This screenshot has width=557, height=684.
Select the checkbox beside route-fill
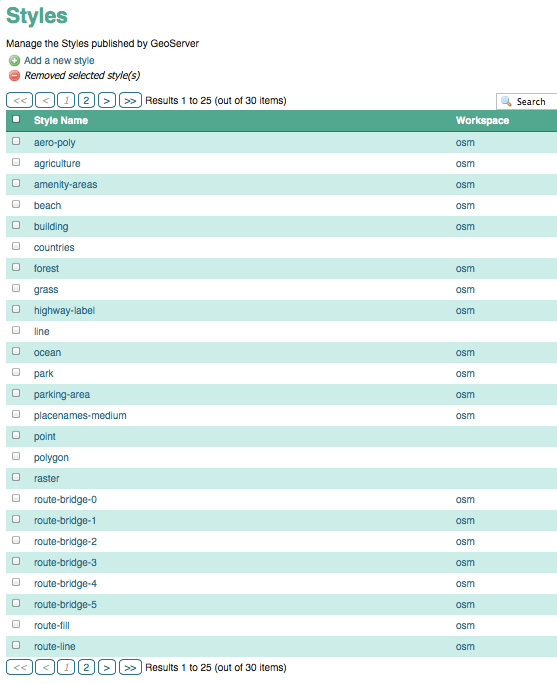click(16, 624)
